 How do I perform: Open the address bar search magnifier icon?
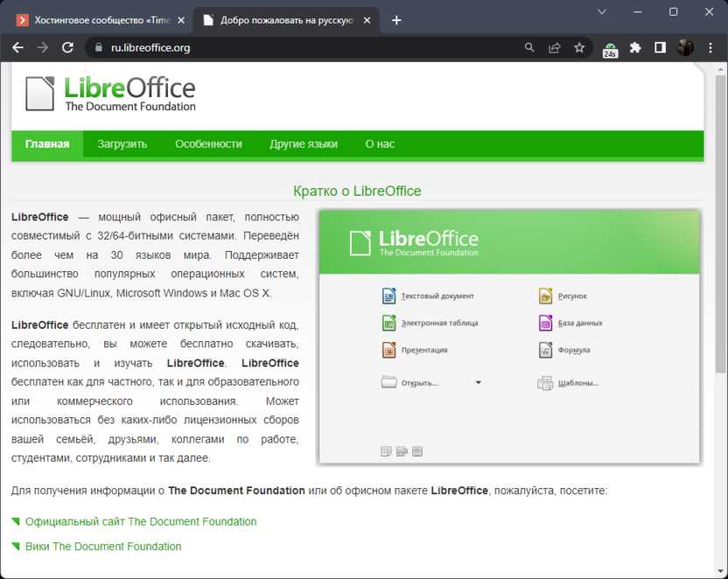(x=529, y=47)
